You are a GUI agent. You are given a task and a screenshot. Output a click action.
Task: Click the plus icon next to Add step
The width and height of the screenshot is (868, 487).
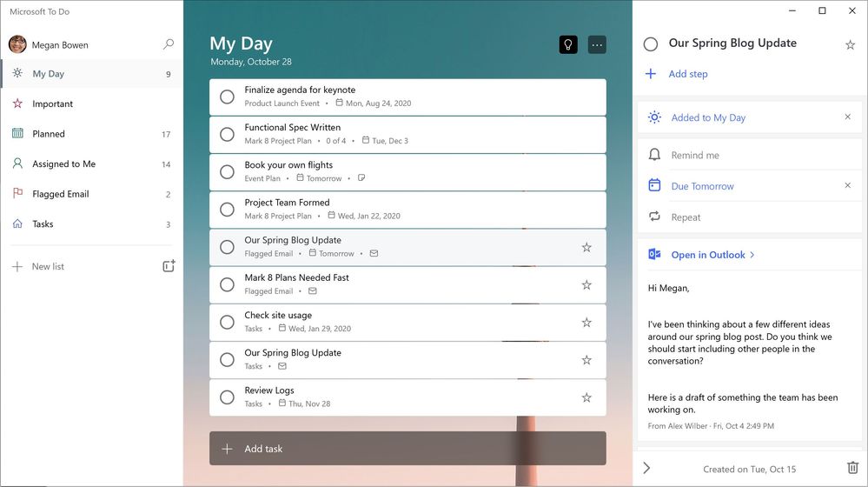click(651, 74)
